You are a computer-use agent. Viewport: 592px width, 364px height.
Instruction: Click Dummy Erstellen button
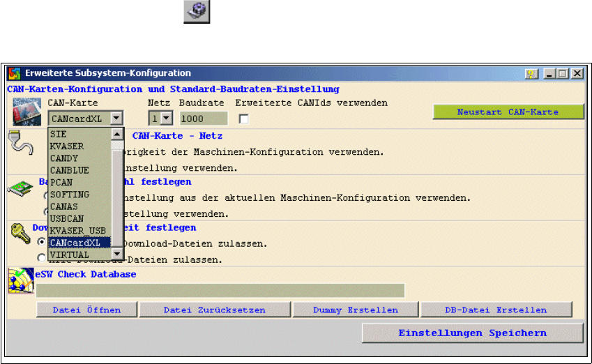(356, 310)
